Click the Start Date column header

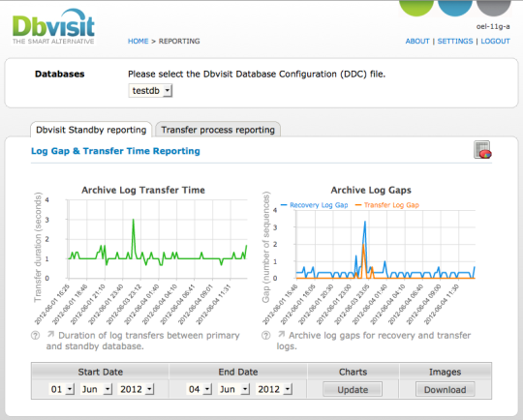(101, 372)
